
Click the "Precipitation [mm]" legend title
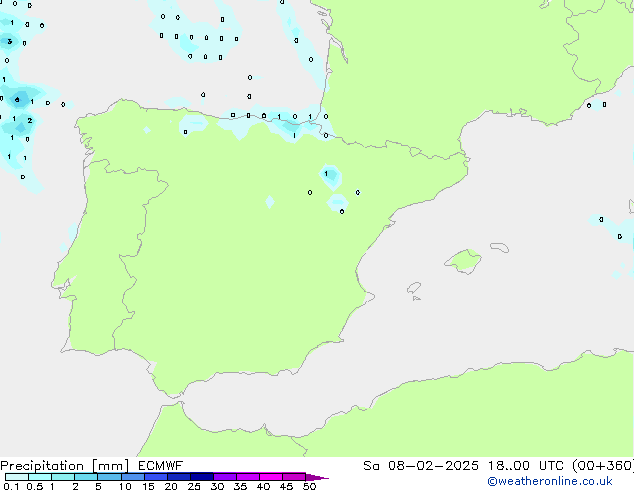pos(60,466)
